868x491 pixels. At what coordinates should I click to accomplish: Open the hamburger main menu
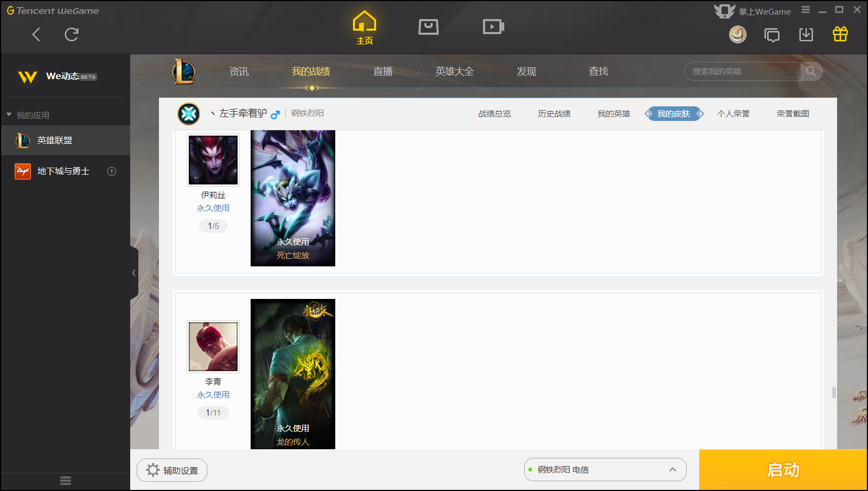coord(806,10)
